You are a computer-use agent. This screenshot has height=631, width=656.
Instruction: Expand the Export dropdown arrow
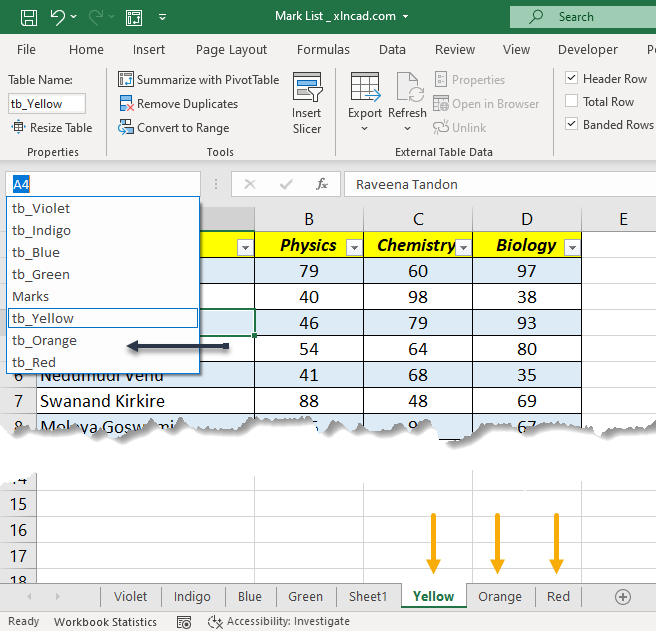pos(364,128)
